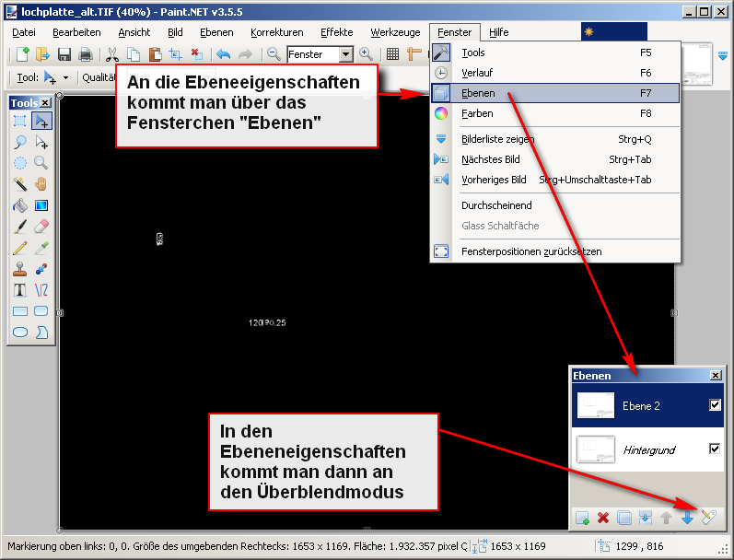Select the Move Selected Pixels tool
This screenshot has width=734, height=560.
[x=41, y=121]
